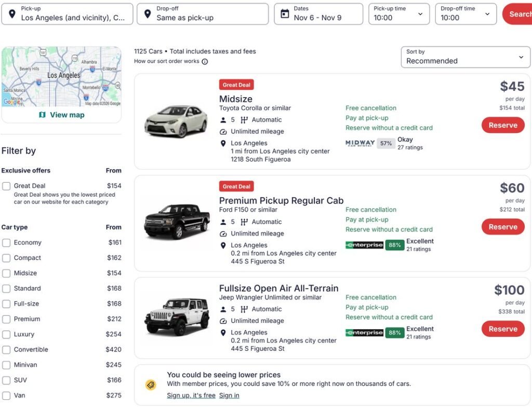Open the Sort by Recommended dropdown

[x=465, y=57]
